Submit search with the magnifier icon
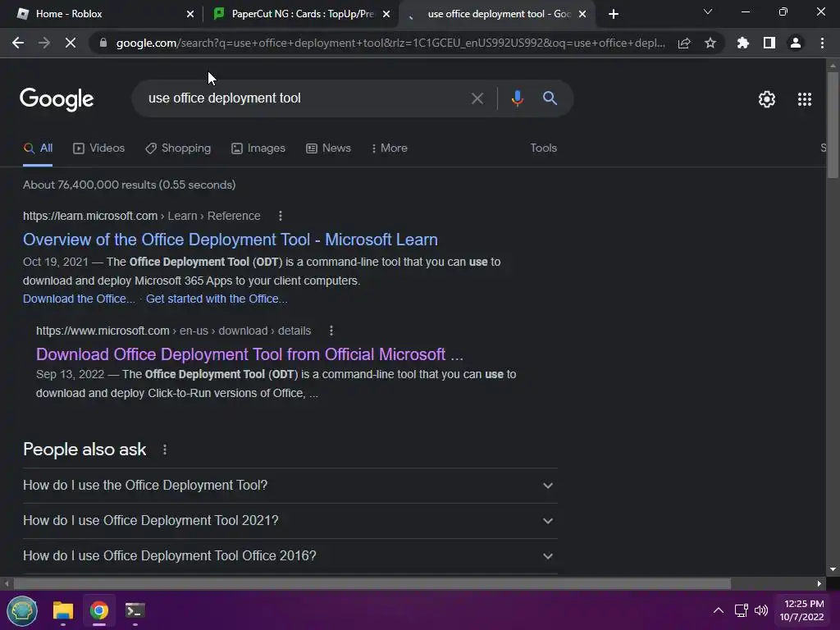This screenshot has height=630, width=840. (x=550, y=98)
